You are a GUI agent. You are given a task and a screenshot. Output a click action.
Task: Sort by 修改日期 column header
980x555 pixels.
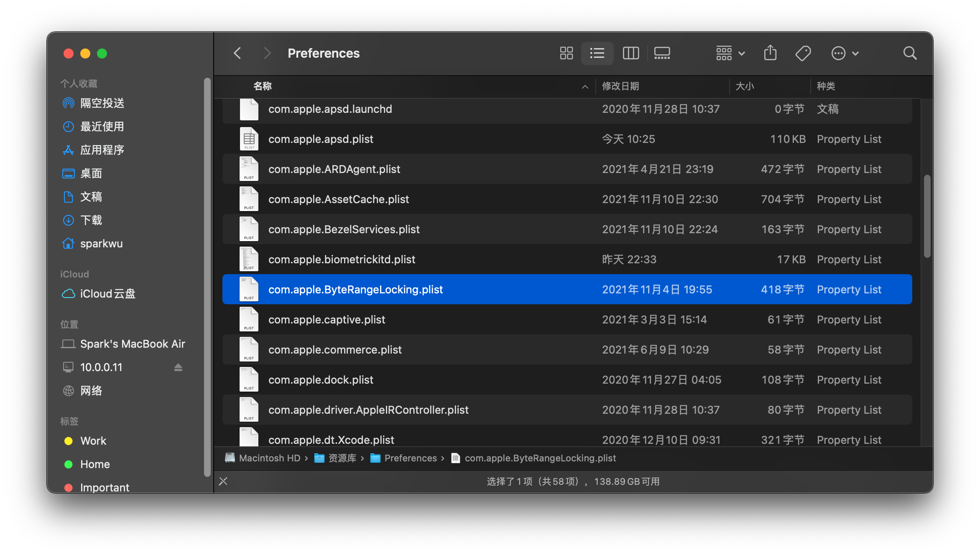click(620, 87)
